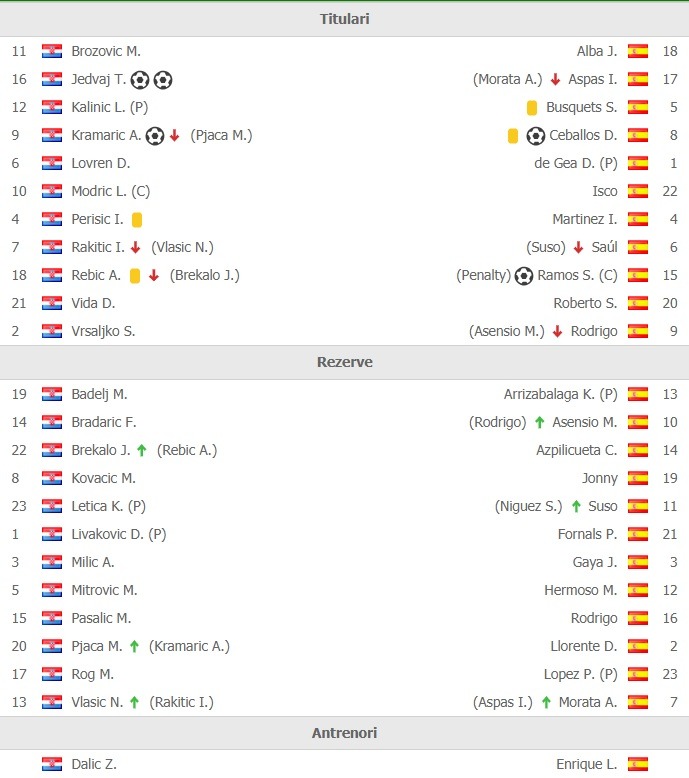Screen dimensions: 689x778
Task: Click the yellow card icon beside Busquets S.
Action: tap(532, 108)
